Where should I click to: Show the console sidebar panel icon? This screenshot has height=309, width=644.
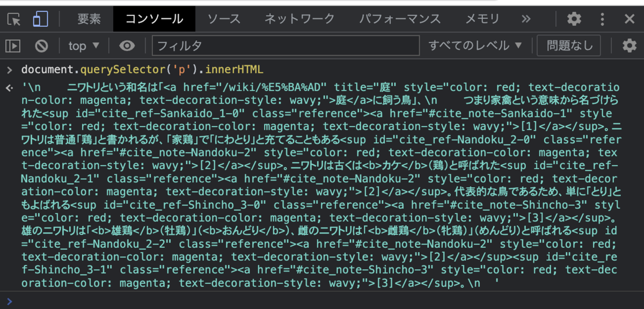click(x=13, y=46)
